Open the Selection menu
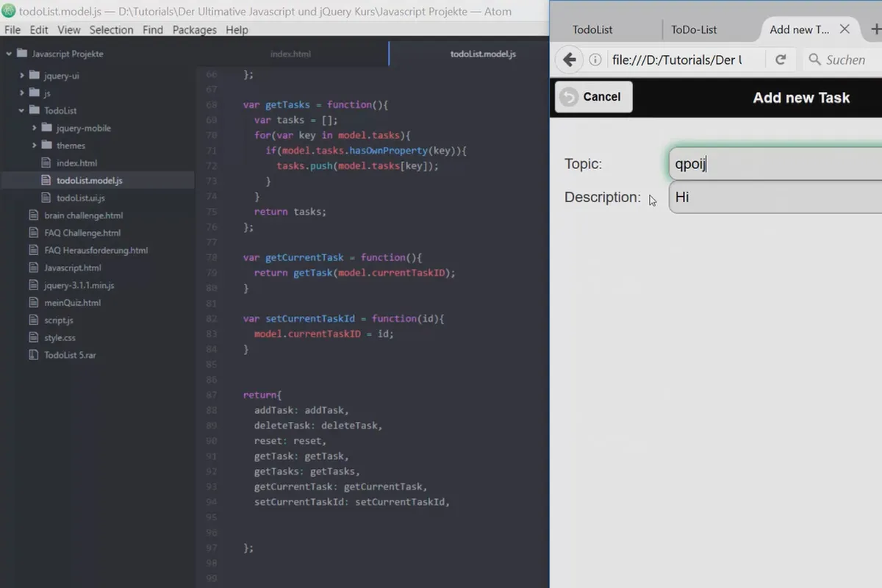This screenshot has height=588, width=882. click(111, 30)
